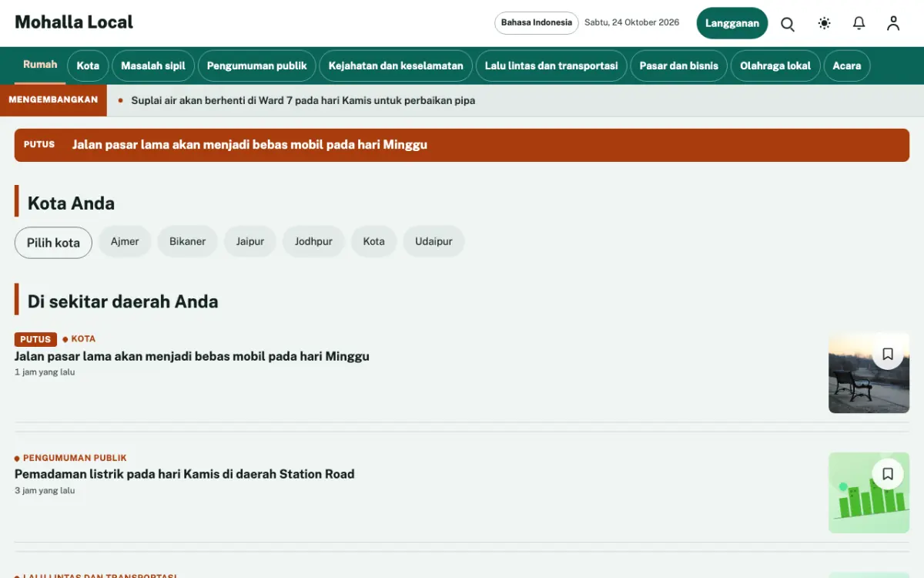Open user account profile icon
Screen dimensions: 924x578
point(893,23)
